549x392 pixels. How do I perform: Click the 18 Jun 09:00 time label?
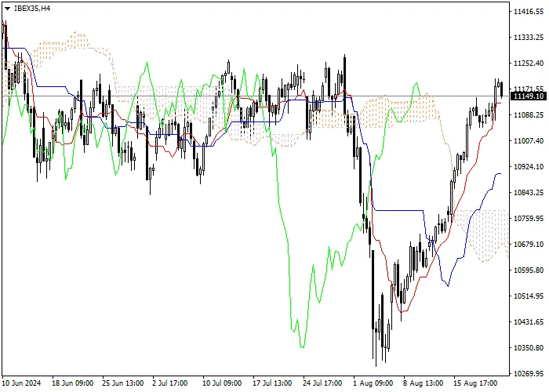coord(73,383)
